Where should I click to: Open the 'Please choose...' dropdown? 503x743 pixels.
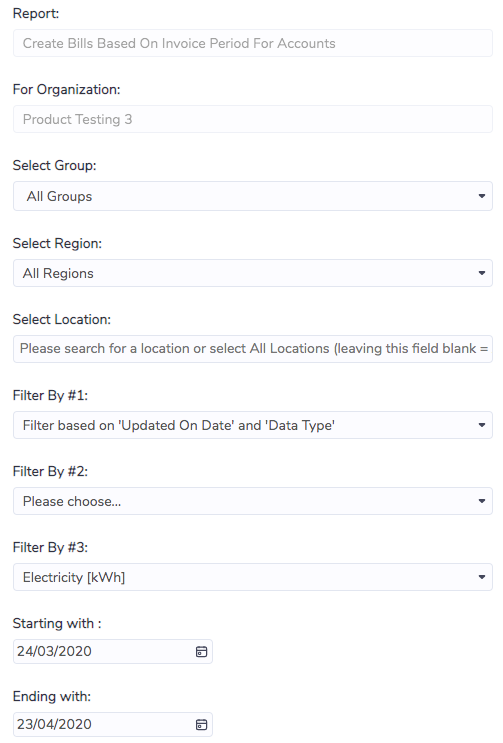pyautogui.click(x=253, y=501)
